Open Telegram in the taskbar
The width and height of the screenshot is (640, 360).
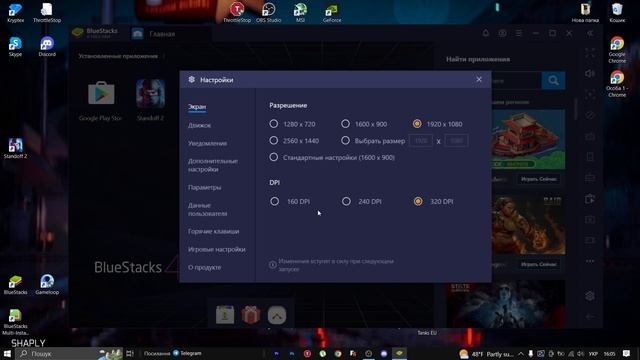point(187,353)
